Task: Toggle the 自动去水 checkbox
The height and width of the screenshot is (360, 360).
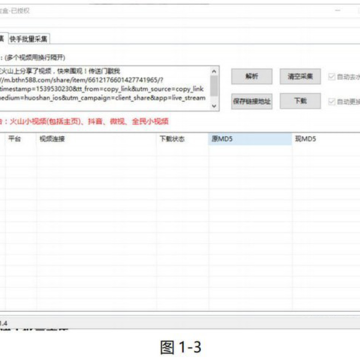Action: 332,77
